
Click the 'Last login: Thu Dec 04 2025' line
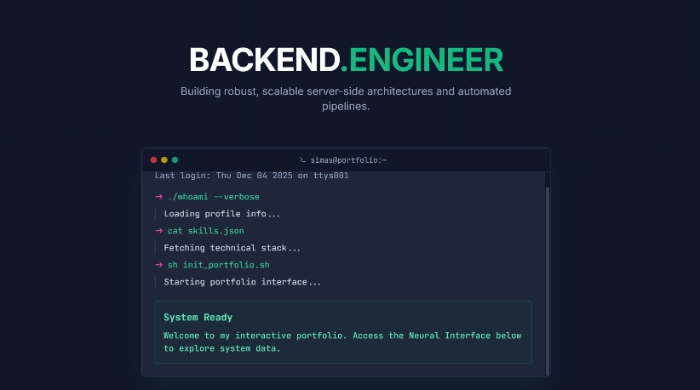pyautogui.click(x=251, y=175)
